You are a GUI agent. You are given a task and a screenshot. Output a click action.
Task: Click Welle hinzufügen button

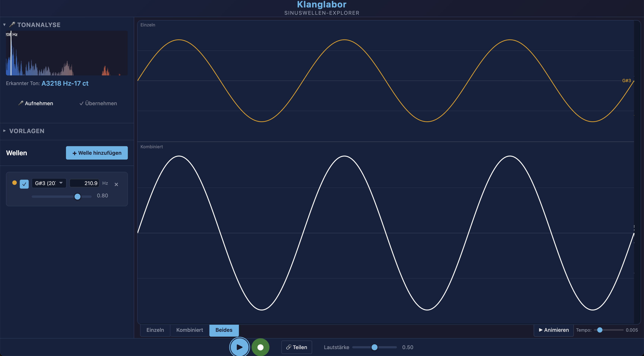pos(97,153)
